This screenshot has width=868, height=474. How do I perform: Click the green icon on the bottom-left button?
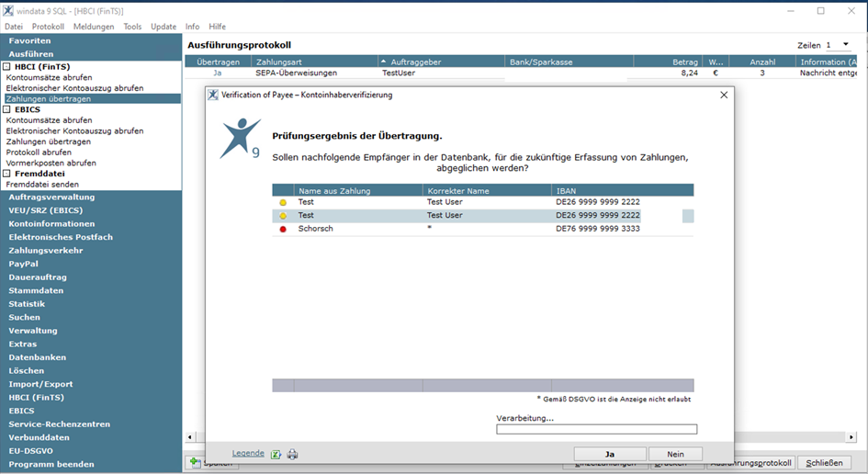[195, 463]
